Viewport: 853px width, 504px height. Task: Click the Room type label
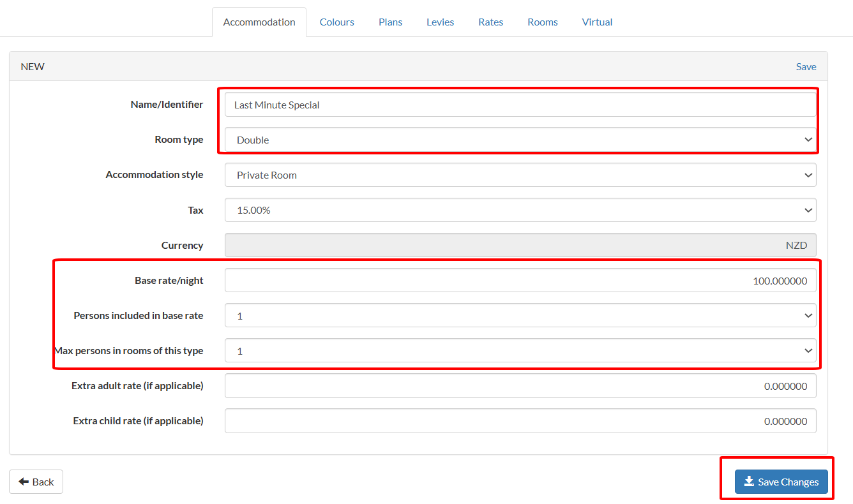point(179,139)
